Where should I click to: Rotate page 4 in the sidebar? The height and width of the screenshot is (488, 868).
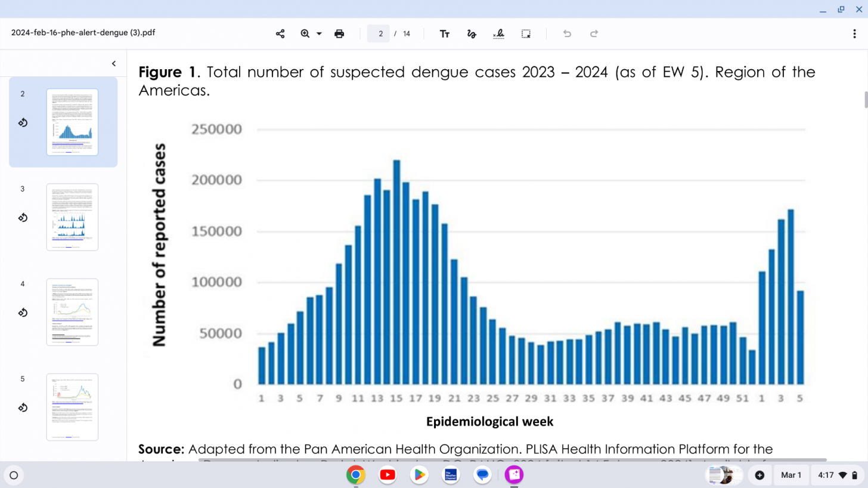22,313
